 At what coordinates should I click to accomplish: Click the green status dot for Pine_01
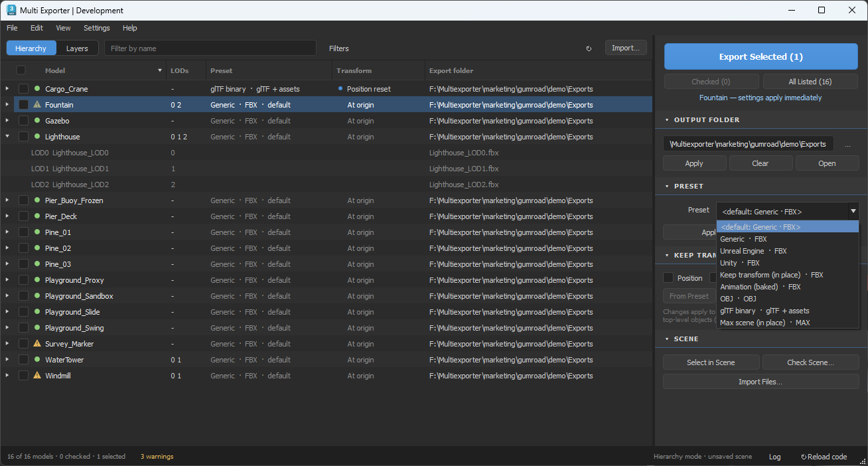click(37, 232)
